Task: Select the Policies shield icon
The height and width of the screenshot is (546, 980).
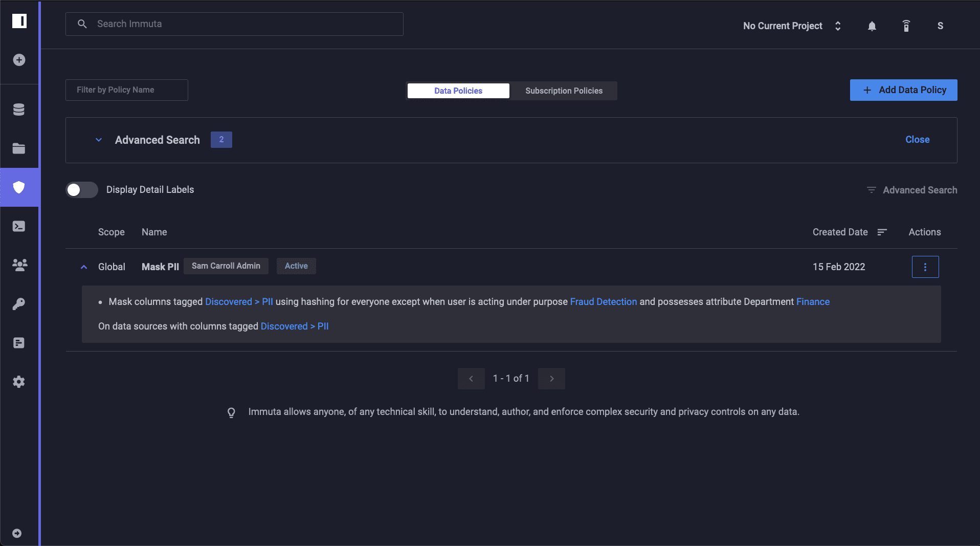Action: click(x=19, y=187)
